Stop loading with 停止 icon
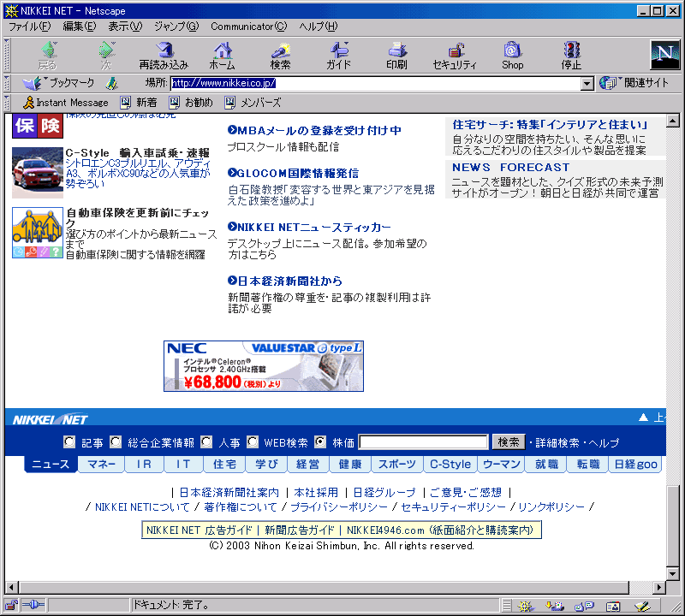The width and height of the screenshot is (685, 616). point(571,56)
